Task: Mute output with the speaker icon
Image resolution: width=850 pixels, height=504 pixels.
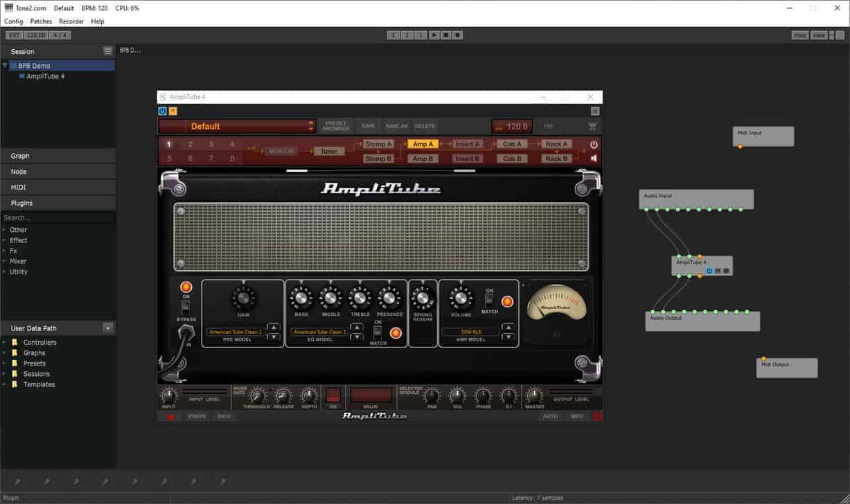Action: click(x=594, y=158)
